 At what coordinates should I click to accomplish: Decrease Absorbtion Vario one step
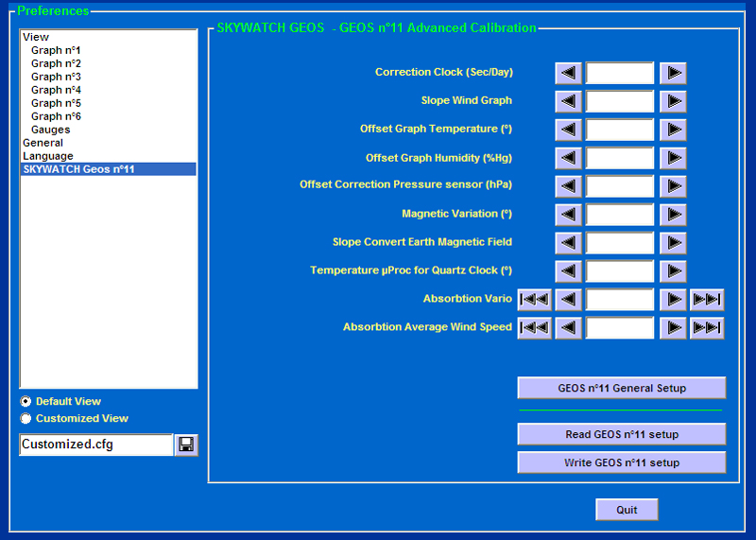tap(569, 300)
